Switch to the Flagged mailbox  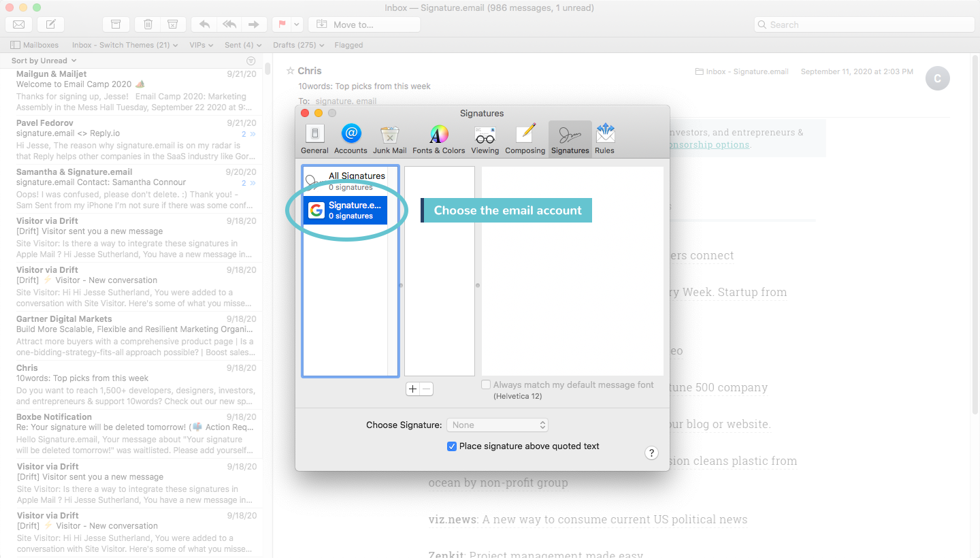click(x=348, y=45)
